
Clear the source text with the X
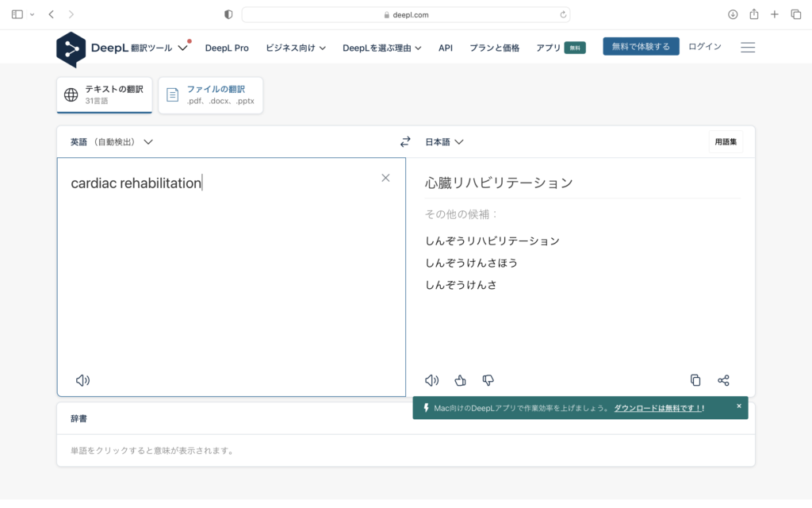pos(385,177)
